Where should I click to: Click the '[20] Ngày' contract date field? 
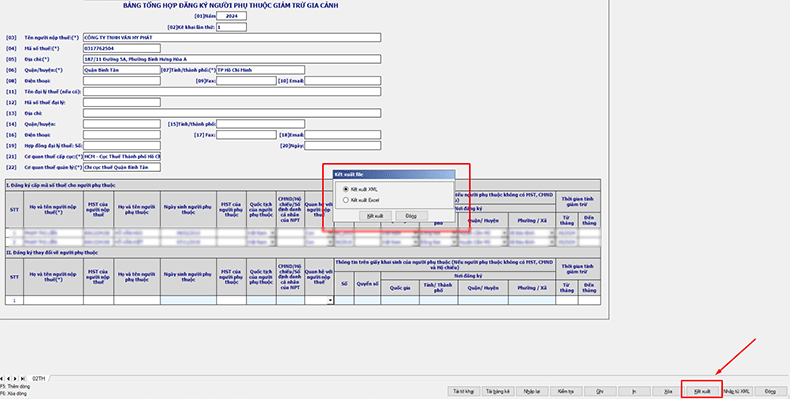tap(343, 146)
